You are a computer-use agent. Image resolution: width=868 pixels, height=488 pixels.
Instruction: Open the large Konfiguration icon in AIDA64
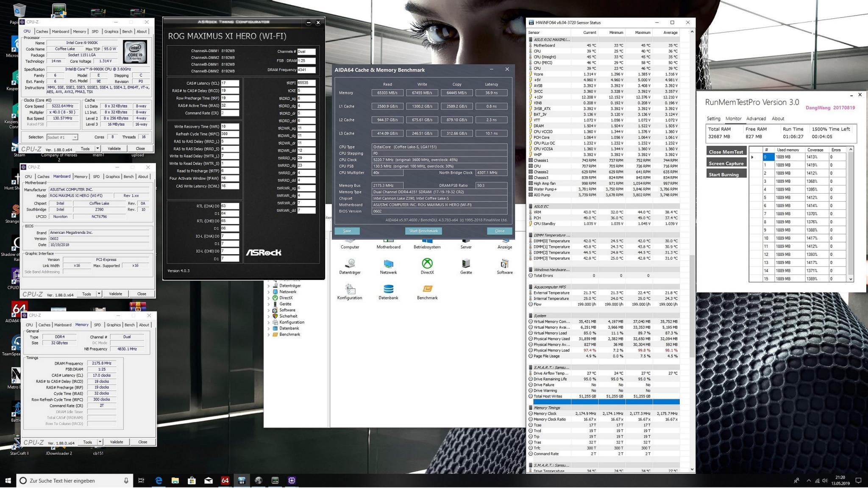pyautogui.click(x=350, y=289)
